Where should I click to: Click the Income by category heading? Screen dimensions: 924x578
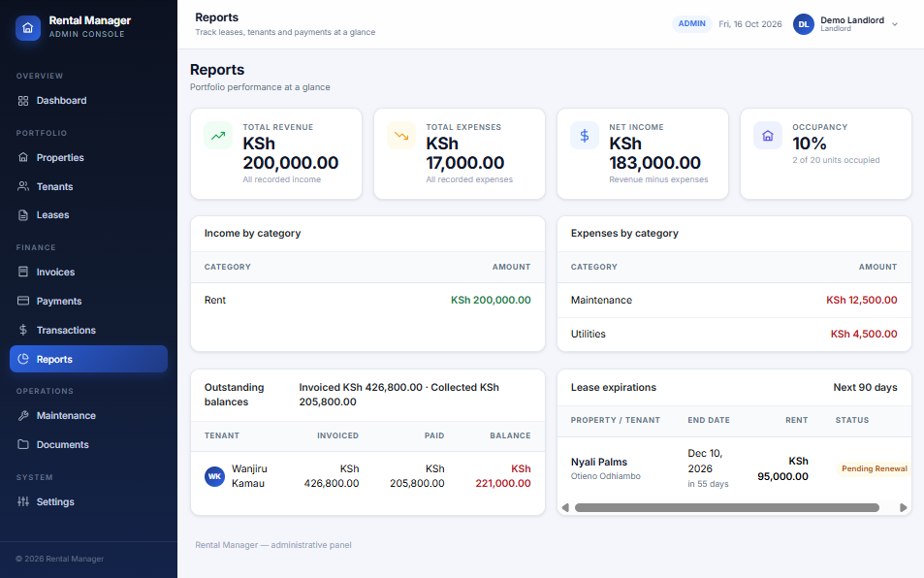(252, 234)
